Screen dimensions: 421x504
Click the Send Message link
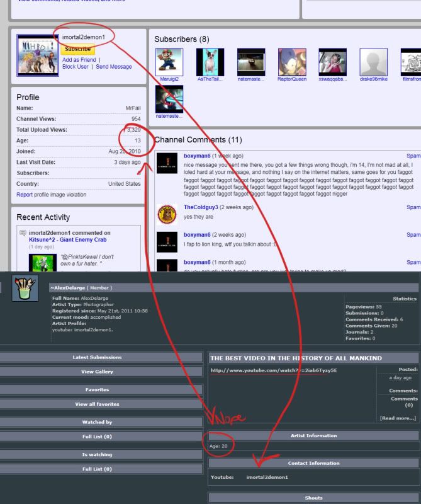[114, 67]
